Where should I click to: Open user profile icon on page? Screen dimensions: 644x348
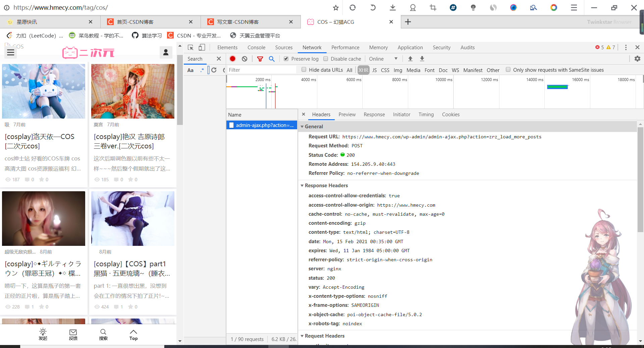166,52
